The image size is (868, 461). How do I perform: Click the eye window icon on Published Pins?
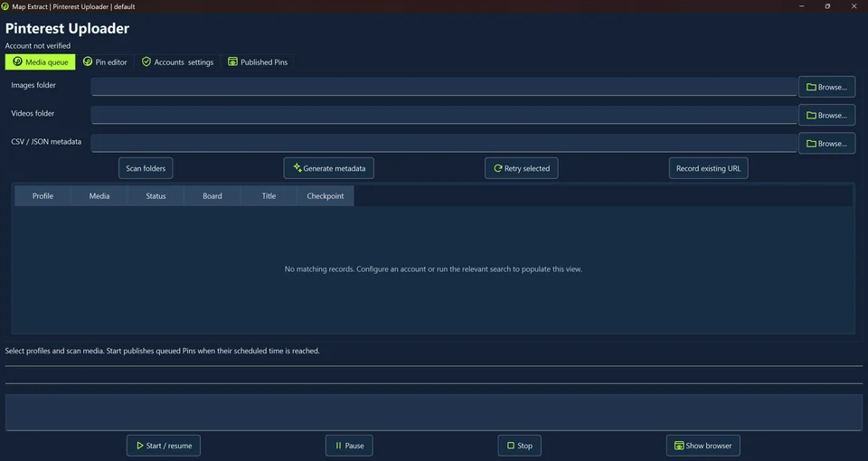point(232,61)
